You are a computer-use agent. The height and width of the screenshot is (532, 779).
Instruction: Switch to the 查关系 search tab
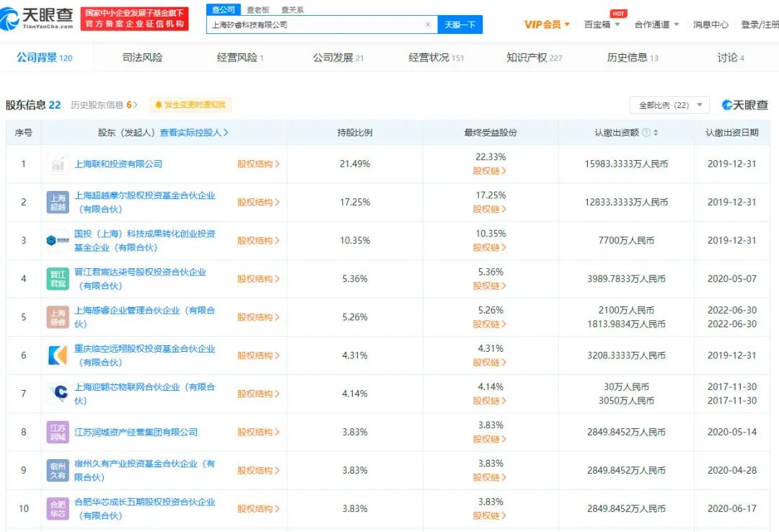[292, 10]
